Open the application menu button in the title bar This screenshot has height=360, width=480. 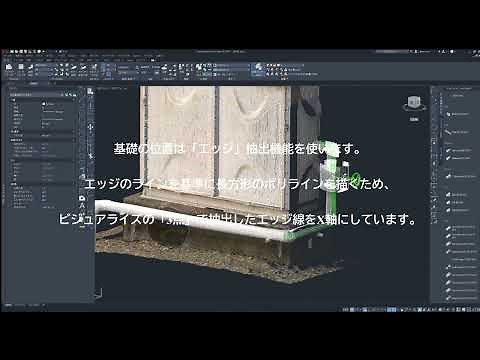coord(4,52)
